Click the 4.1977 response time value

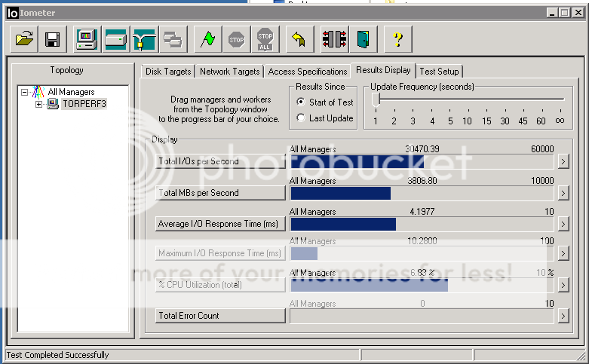pyautogui.click(x=422, y=212)
